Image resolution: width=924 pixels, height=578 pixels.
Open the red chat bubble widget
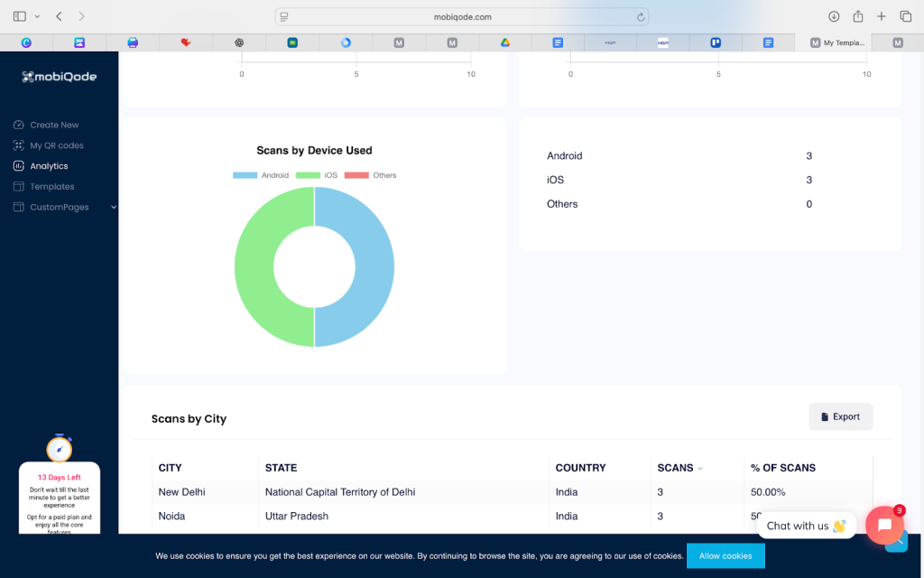[883, 525]
